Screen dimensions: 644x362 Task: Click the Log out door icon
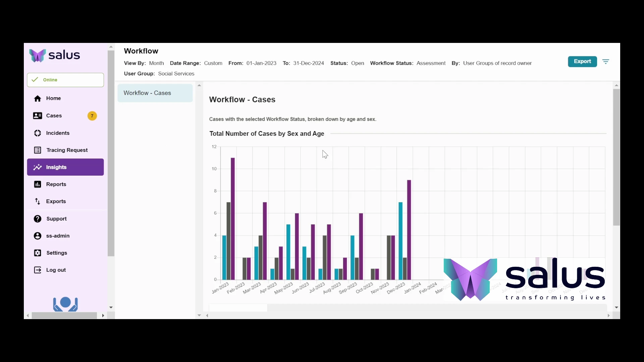38,270
